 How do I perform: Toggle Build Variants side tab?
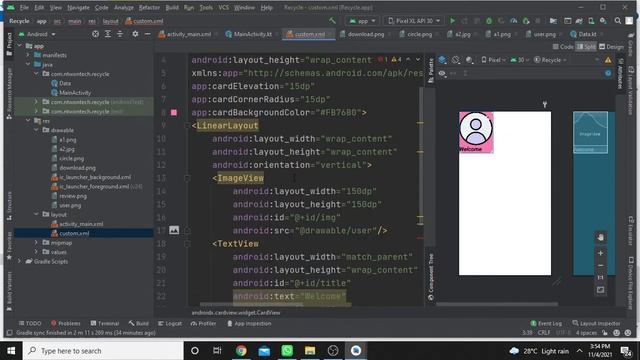[9, 291]
